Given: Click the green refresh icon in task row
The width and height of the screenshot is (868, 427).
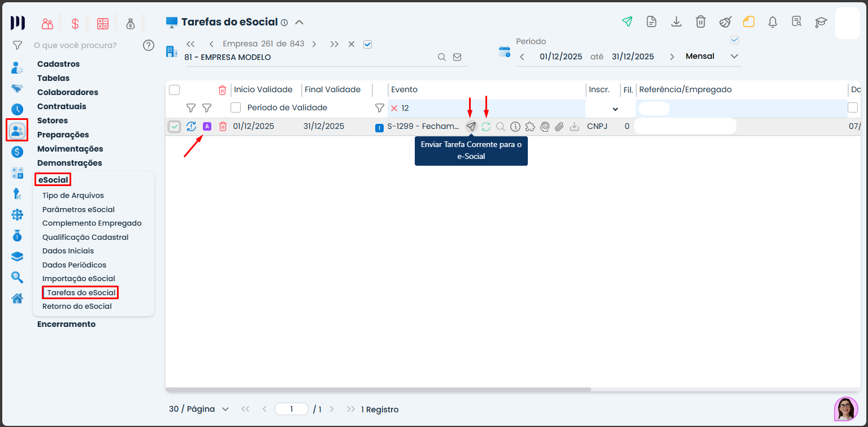Looking at the screenshot, I should coord(486,127).
